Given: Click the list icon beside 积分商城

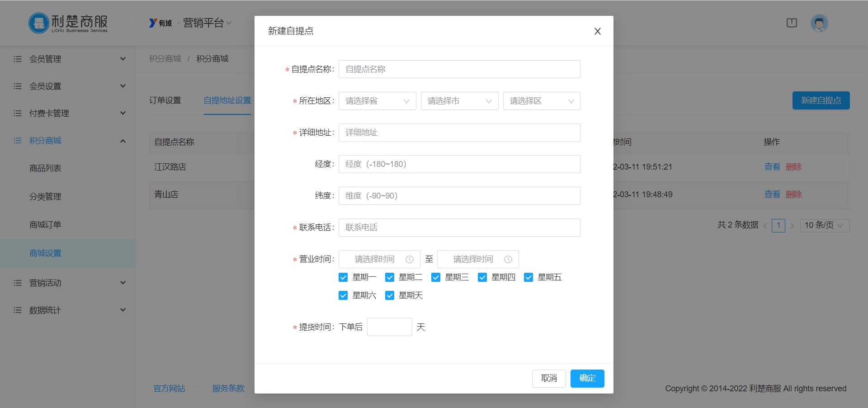Looking at the screenshot, I should pos(18,141).
